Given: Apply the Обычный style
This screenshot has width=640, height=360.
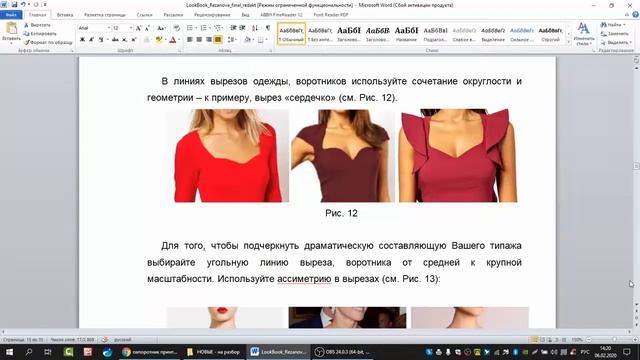Looking at the screenshot, I should tap(291, 33).
